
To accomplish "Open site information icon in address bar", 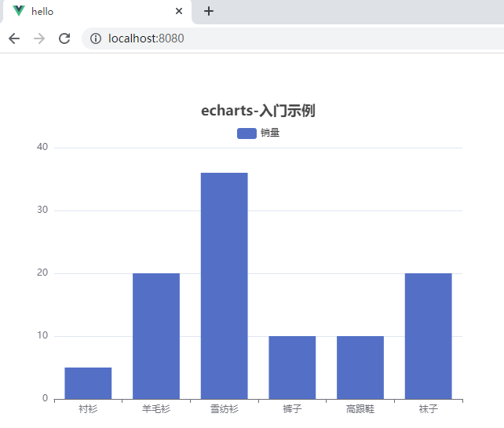I will [x=96, y=38].
